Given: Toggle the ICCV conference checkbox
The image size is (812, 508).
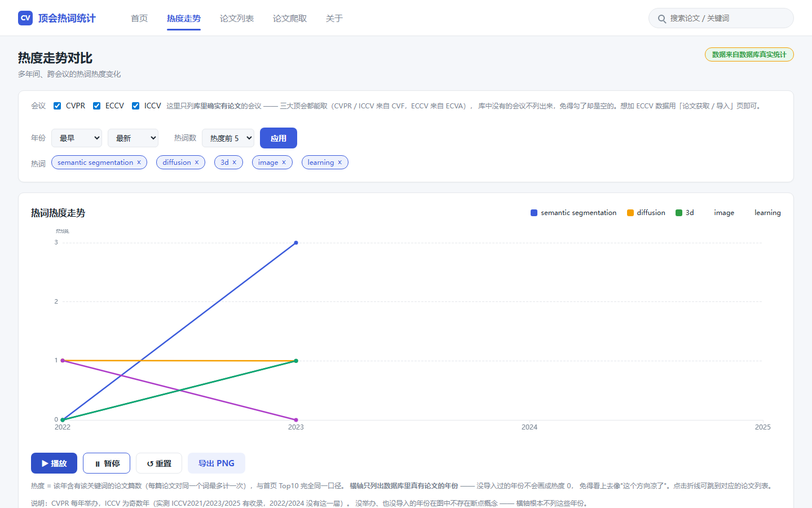Looking at the screenshot, I should (x=135, y=106).
